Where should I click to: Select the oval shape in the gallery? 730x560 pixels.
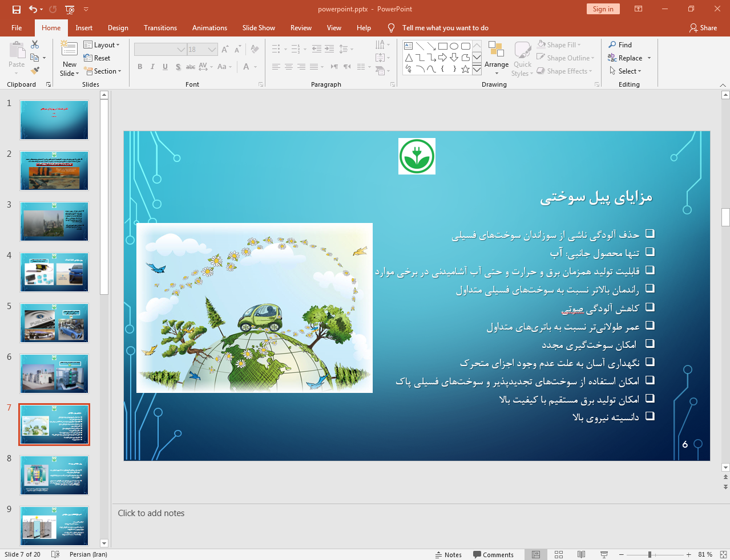click(x=454, y=46)
